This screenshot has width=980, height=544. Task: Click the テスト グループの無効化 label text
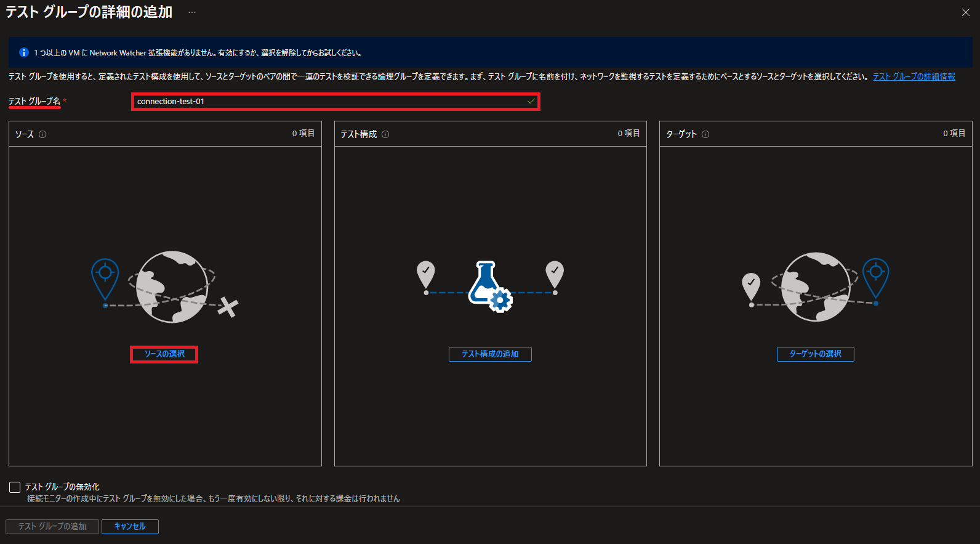62,487
